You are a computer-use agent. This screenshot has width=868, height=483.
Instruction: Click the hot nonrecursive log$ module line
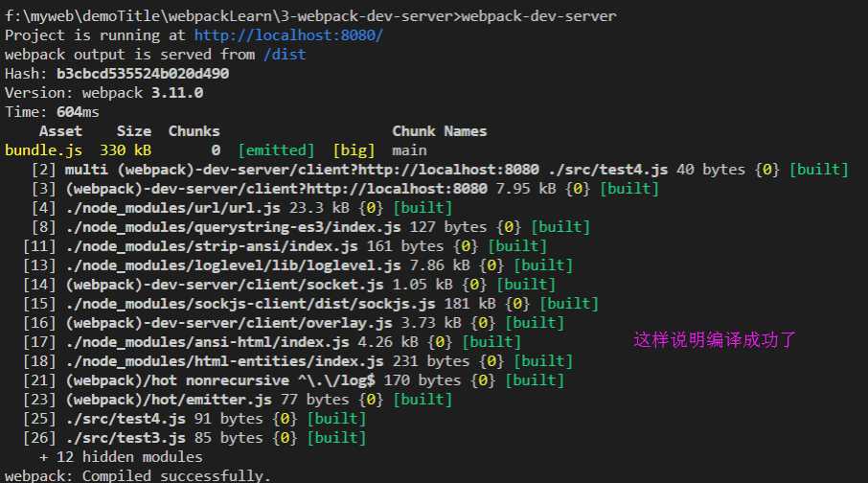coord(293,380)
